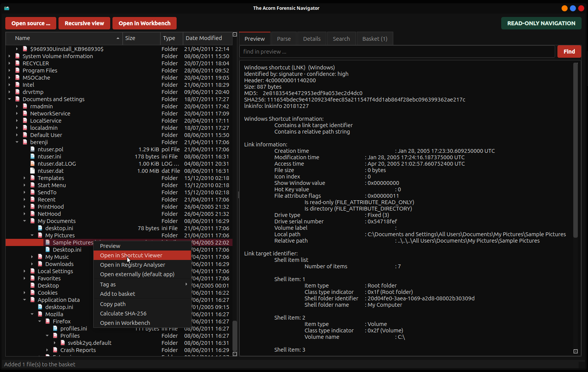Viewport: 588px width, 372px height.
Task: Expand the sv6bk2yq.default folder
Action: coord(55,343)
